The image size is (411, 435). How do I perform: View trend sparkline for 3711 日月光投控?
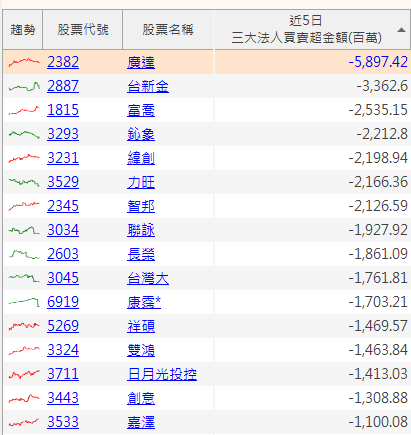pos(24,374)
